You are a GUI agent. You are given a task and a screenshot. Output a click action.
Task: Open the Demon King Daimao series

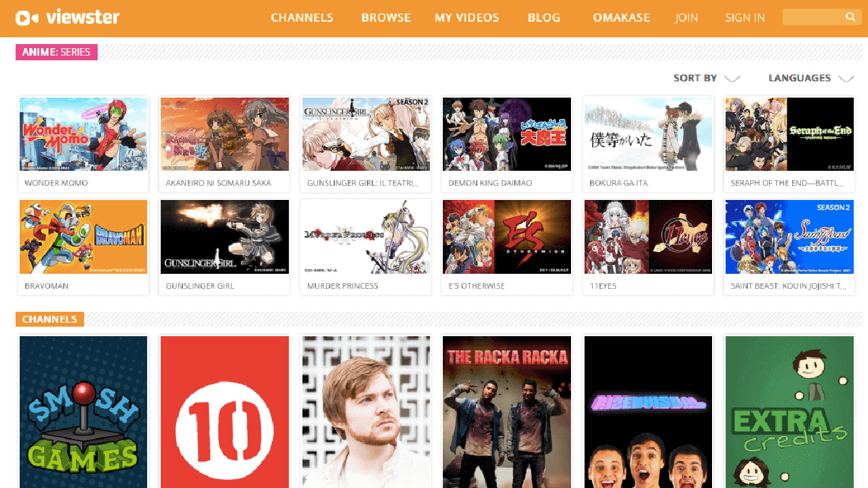(507, 134)
